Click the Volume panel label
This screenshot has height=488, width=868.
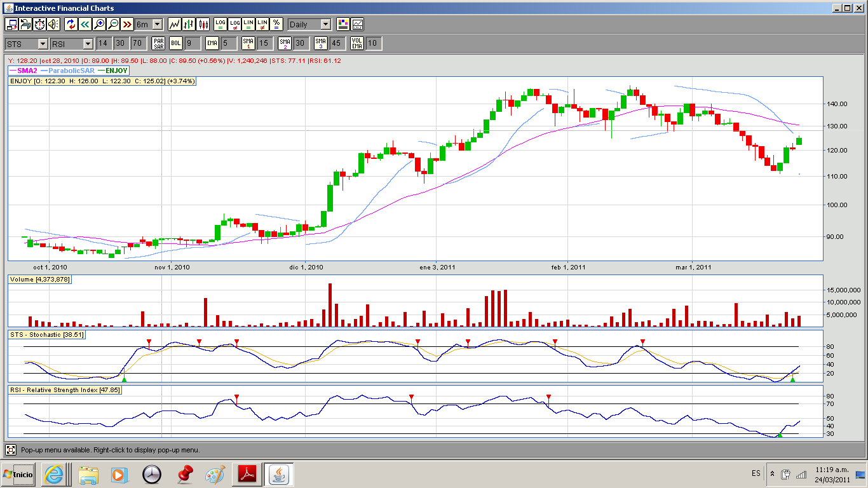click(39, 279)
